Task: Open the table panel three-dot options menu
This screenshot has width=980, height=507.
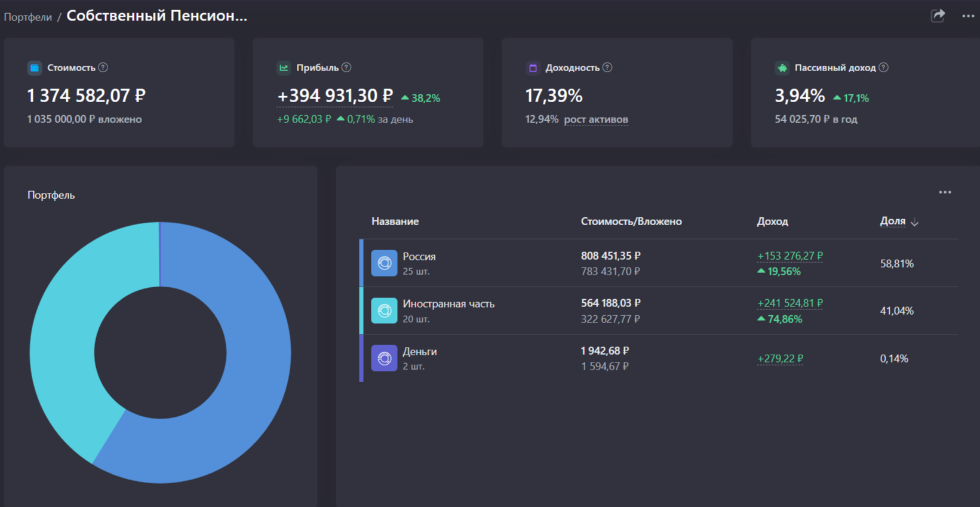Action: click(x=945, y=192)
